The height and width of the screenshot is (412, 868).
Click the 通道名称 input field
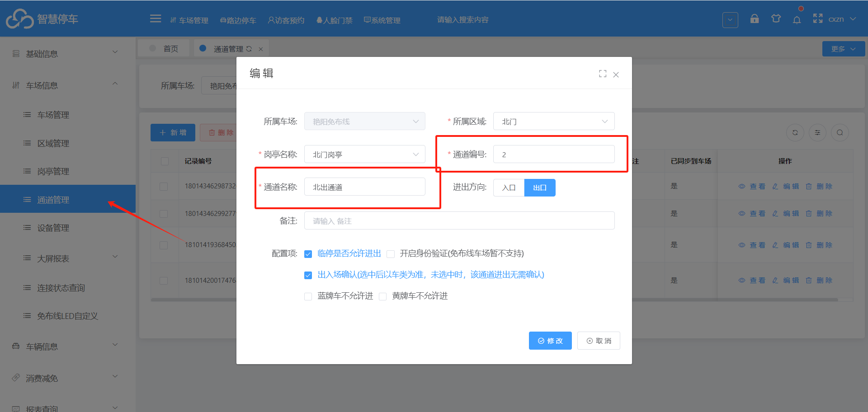point(365,187)
